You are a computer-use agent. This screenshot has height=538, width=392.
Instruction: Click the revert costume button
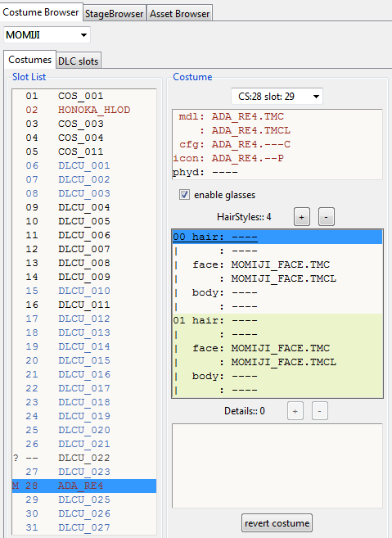click(277, 523)
